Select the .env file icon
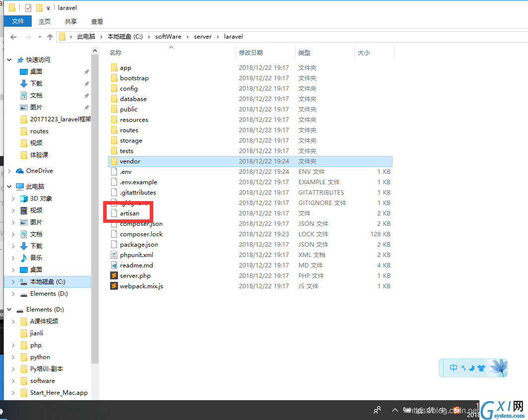Viewport: 528px width, 420px height. coord(114,172)
